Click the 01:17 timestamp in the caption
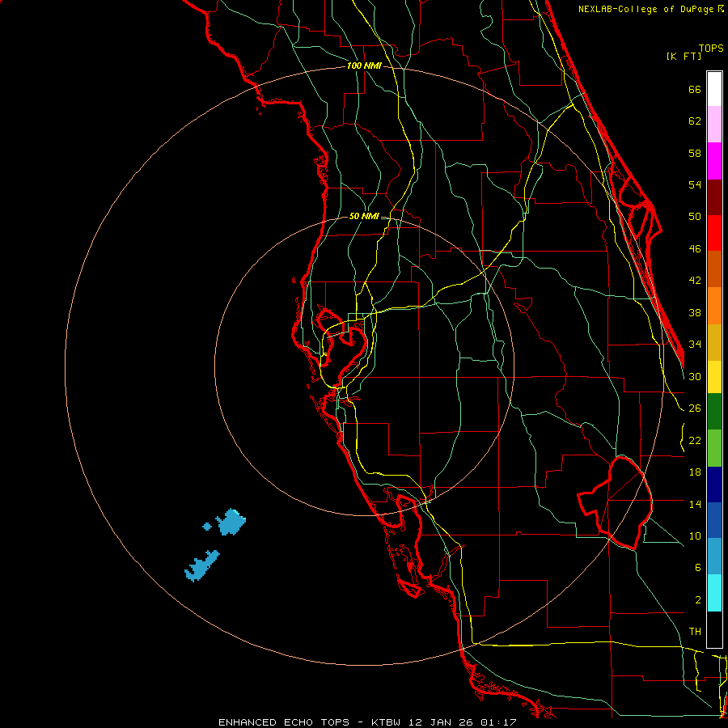728x728 pixels. tap(498, 722)
